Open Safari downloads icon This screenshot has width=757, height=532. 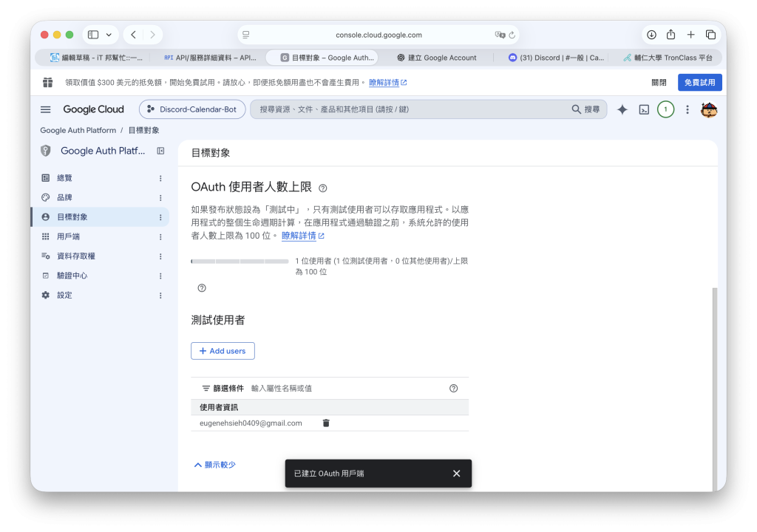click(651, 35)
